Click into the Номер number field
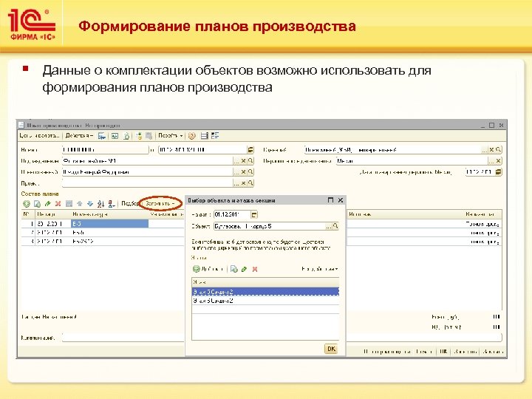 [105, 149]
